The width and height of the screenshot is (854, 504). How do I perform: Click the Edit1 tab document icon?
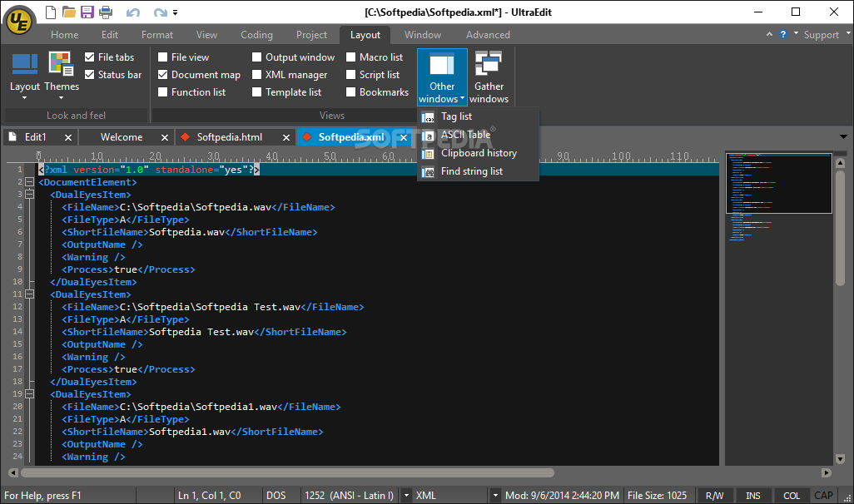(x=12, y=137)
